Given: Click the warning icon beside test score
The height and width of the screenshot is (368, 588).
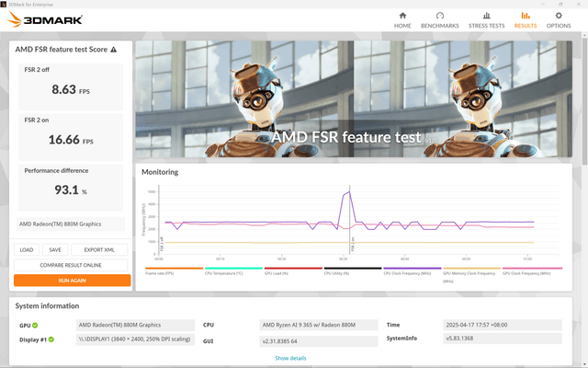Looking at the screenshot, I should point(114,50).
